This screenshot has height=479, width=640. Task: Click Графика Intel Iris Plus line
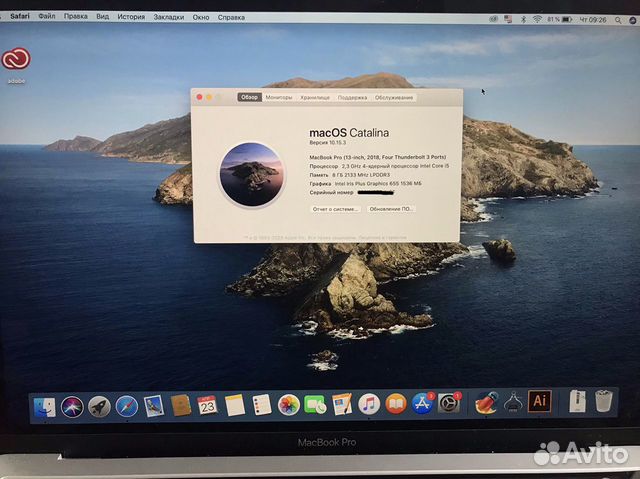[x=365, y=184]
